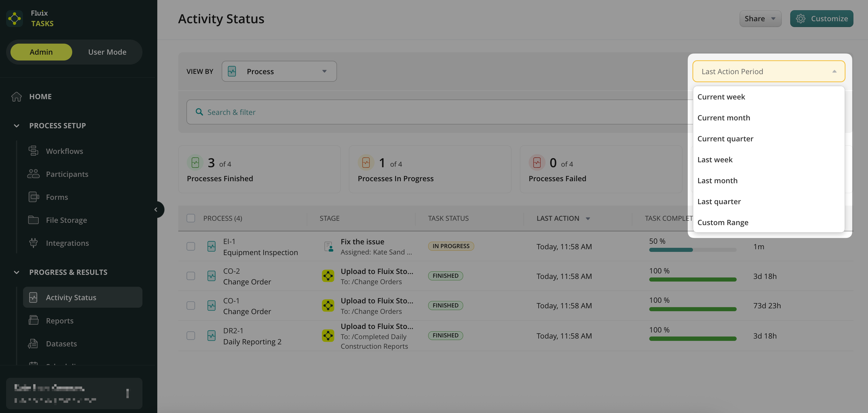Collapse the Process Setup section
868x413 pixels.
tap(16, 125)
